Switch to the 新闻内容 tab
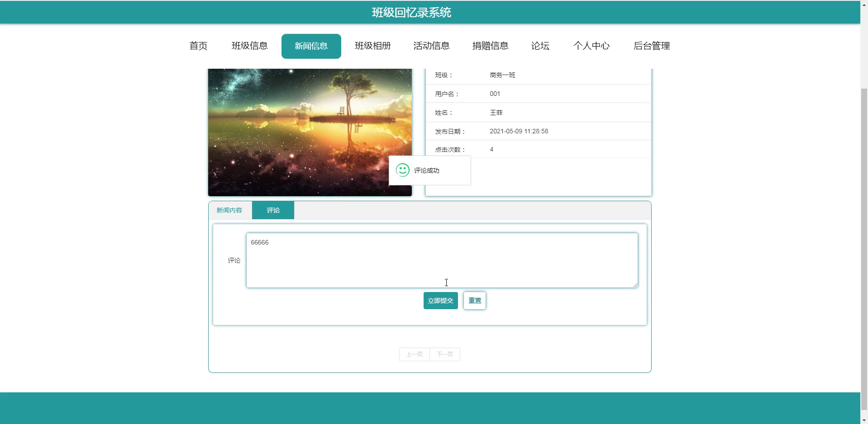 click(230, 210)
